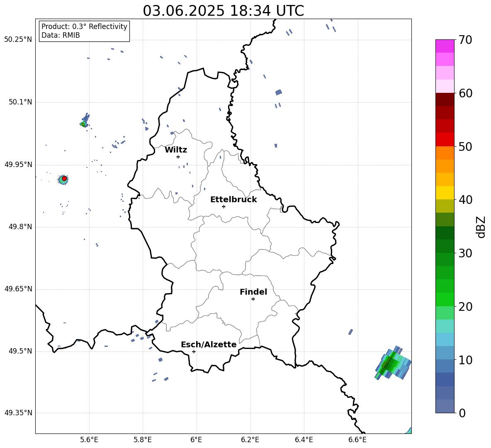
Task: Click the 6.6°E longitude label
Action: pos(357,440)
